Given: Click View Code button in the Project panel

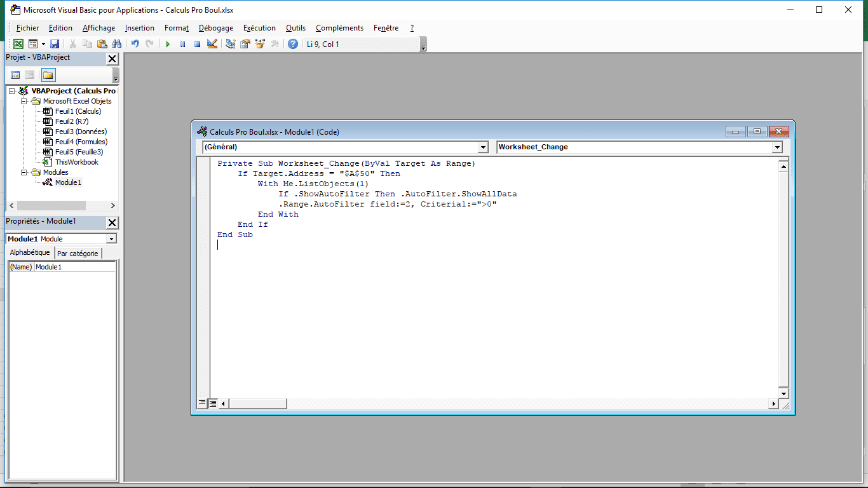Looking at the screenshot, I should tap(15, 75).
